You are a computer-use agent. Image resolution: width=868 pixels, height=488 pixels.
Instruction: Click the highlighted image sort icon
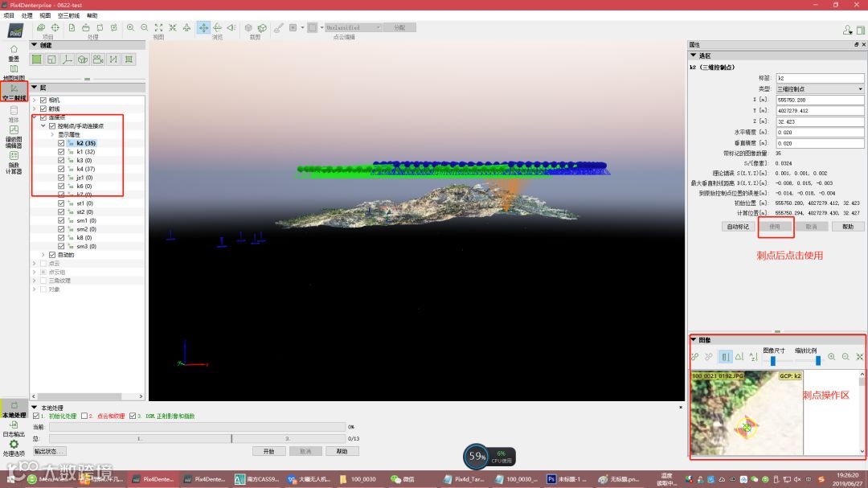click(x=725, y=357)
